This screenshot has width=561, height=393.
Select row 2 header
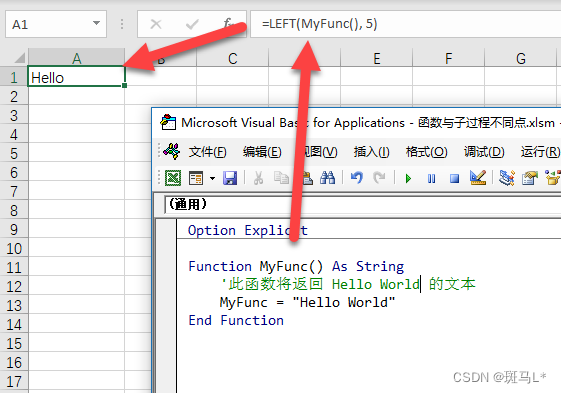[14, 96]
